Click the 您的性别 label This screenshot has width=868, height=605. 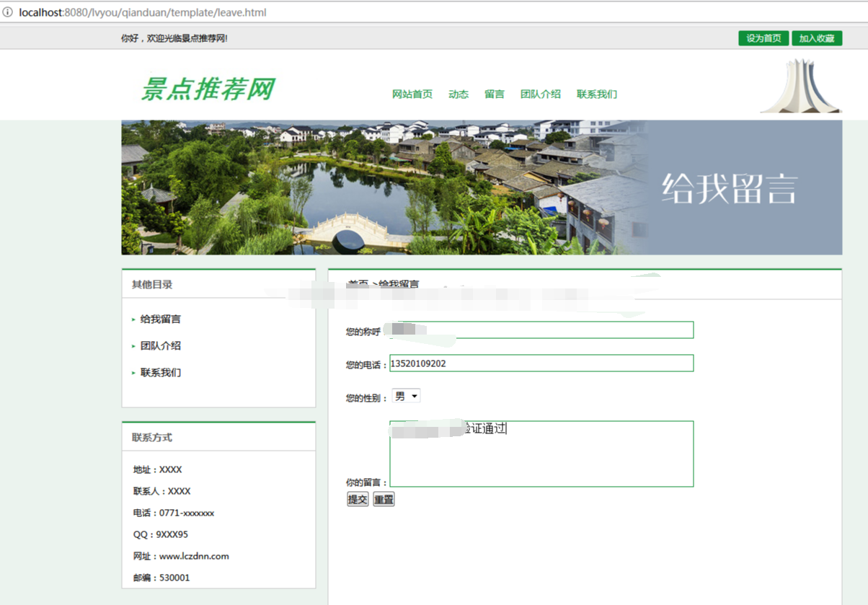(x=367, y=398)
